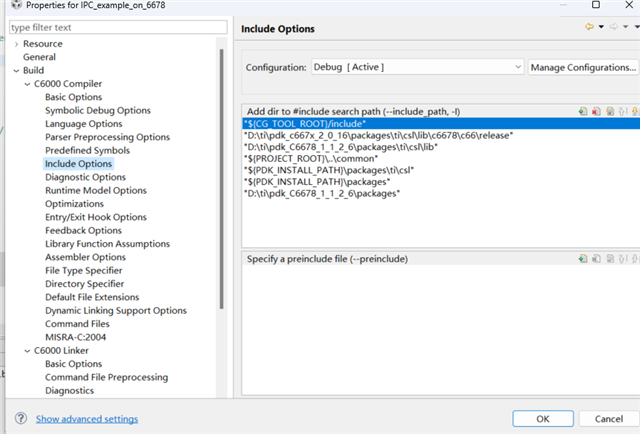Screen dimensions: 640x434
Task: Collapse the C6000 Compiler tree node
Action: (27, 84)
